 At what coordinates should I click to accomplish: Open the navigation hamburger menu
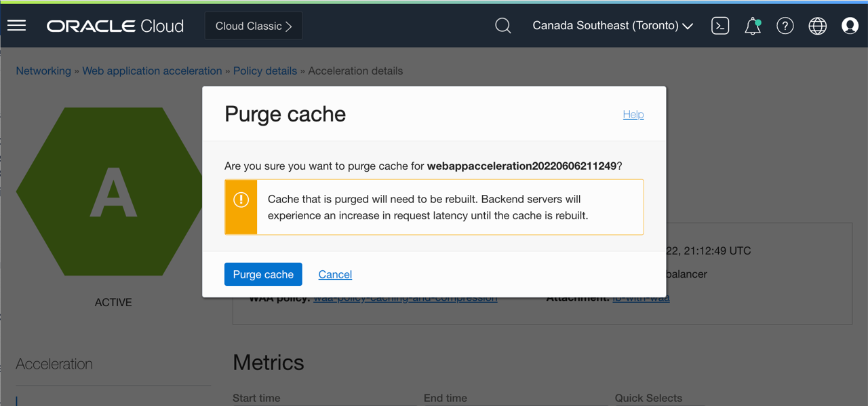coord(16,25)
